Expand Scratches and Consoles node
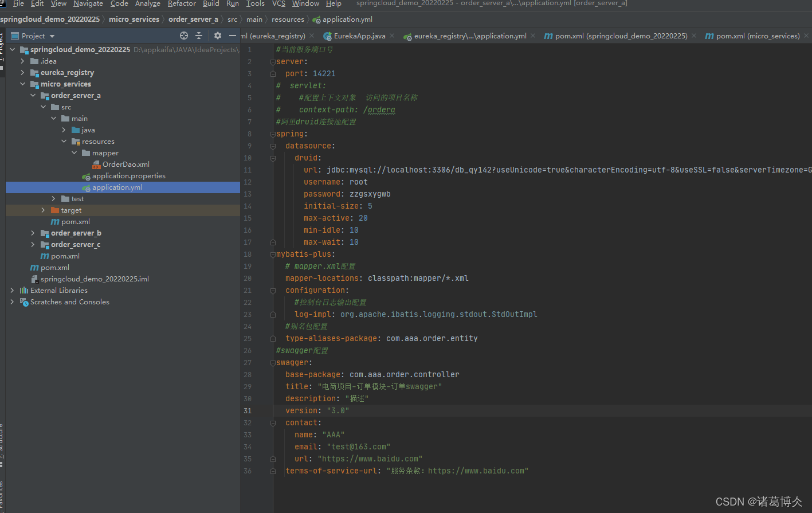812x513 pixels. point(12,302)
